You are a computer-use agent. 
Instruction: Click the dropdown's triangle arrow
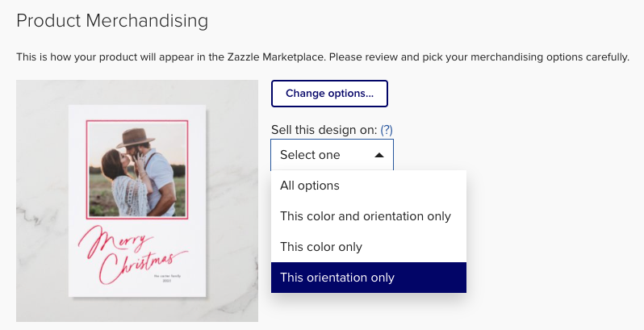(379, 155)
